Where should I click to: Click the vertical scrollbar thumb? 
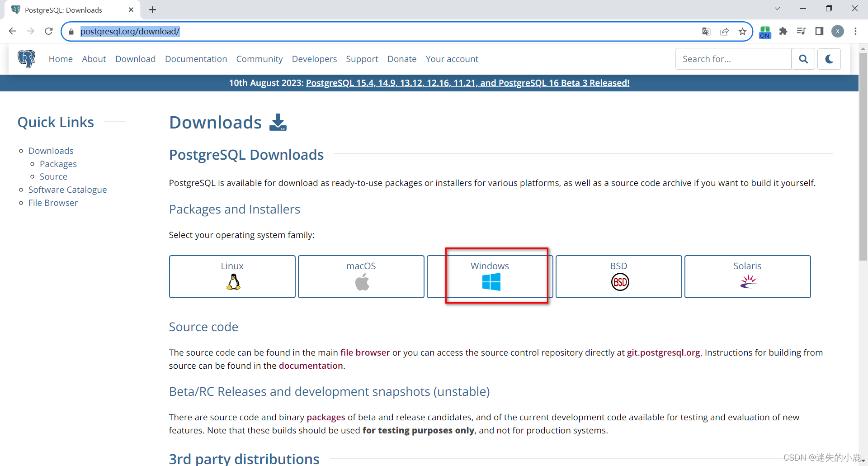863,156
